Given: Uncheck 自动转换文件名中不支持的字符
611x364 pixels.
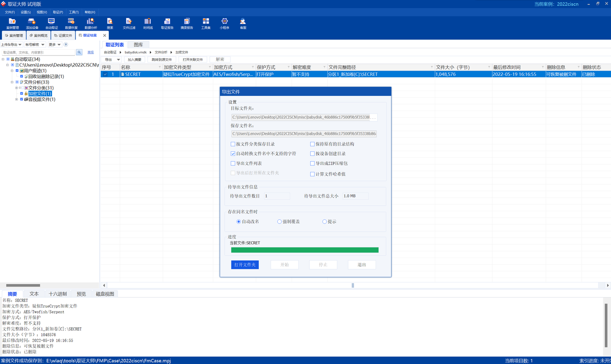Looking at the screenshot, I should click(x=233, y=154).
